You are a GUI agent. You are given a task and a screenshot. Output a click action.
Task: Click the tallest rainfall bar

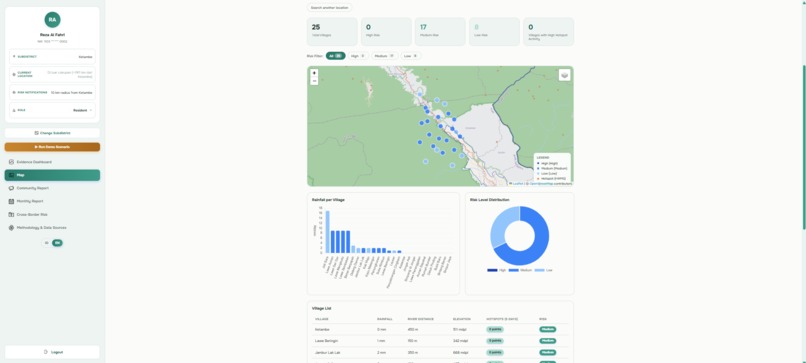pos(327,232)
